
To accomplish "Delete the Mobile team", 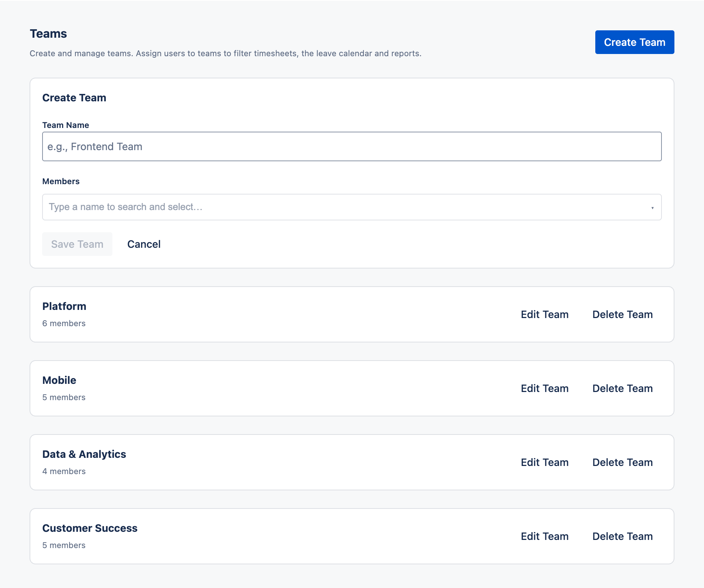I will pyautogui.click(x=623, y=388).
